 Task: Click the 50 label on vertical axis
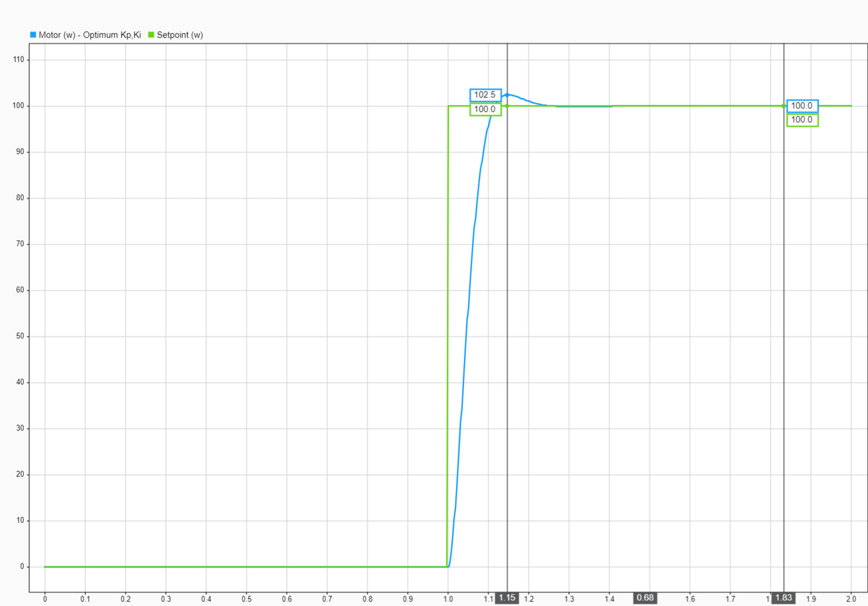[20, 336]
